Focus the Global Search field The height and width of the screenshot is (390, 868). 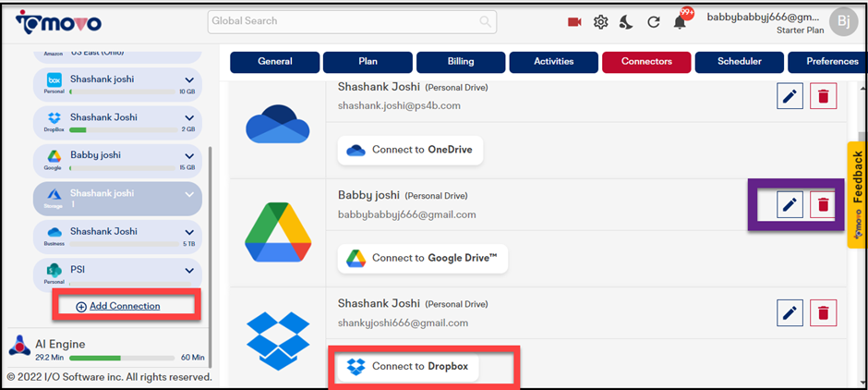[352, 21]
